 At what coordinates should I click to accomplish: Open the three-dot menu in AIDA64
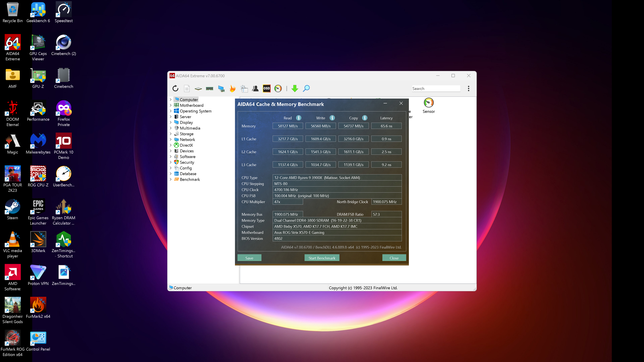469,88
